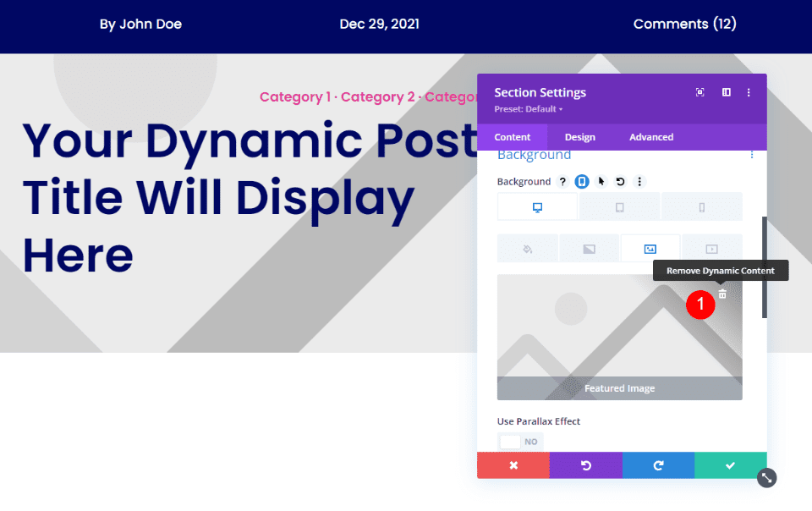The height and width of the screenshot is (511, 812).
Task: Toggle responsive editing with the phone icon
Action: pos(583,181)
